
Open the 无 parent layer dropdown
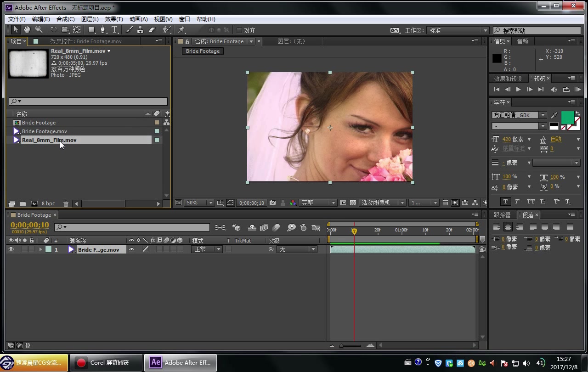point(297,249)
